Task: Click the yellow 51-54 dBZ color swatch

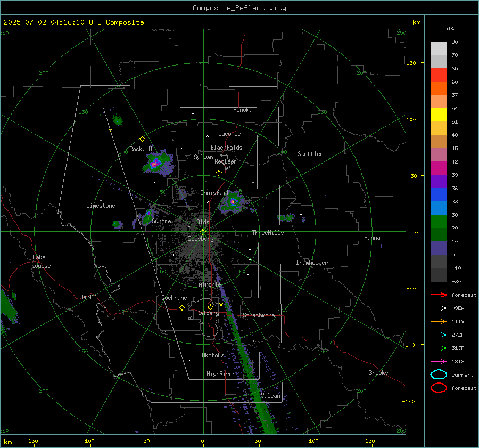Action: point(439,115)
